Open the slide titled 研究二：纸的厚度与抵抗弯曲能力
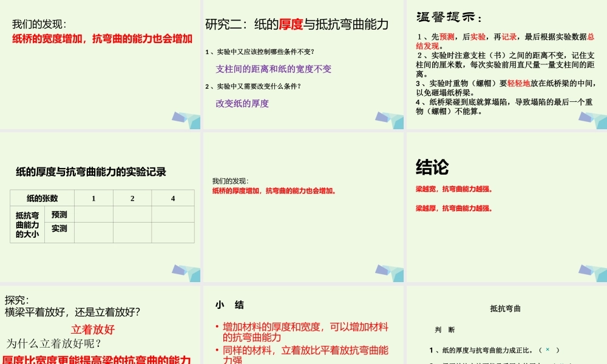This screenshot has width=607, height=364. coord(303,64)
